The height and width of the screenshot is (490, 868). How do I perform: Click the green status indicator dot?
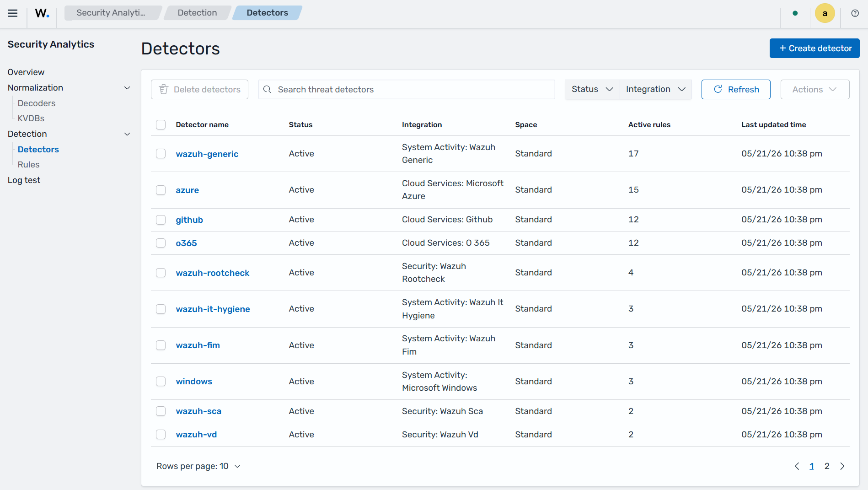795,13
